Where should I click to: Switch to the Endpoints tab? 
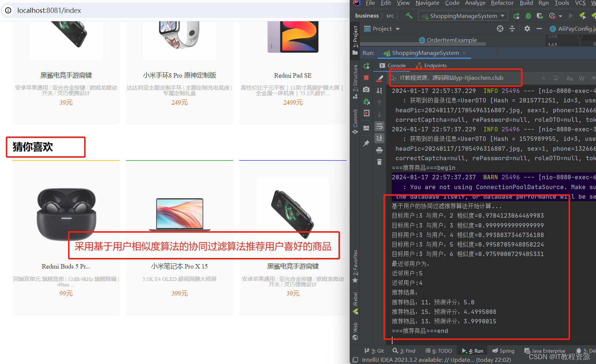tap(431, 65)
